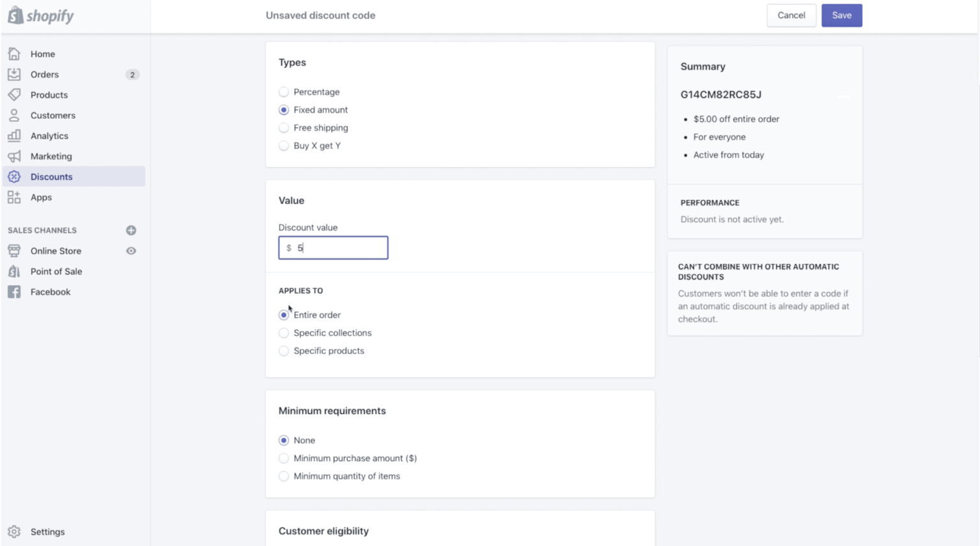Click the Marketing megaphone icon

pos(14,156)
